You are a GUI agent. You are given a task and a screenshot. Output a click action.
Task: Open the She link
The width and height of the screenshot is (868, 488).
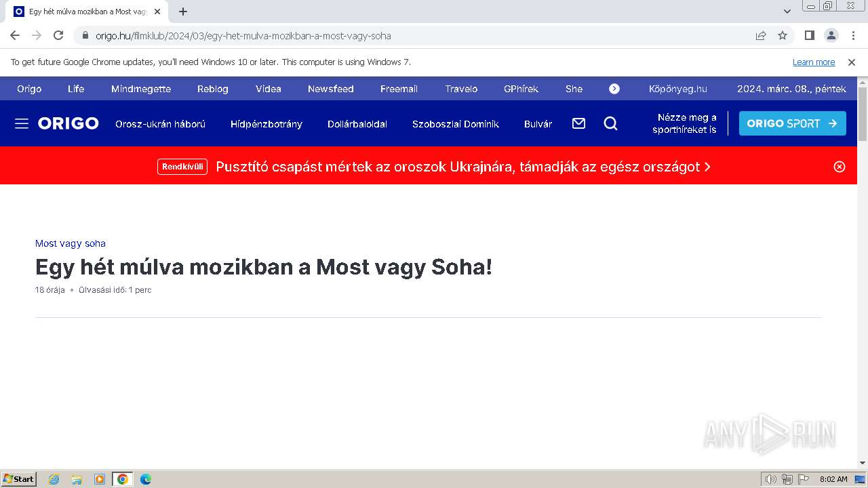(x=574, y=89)
